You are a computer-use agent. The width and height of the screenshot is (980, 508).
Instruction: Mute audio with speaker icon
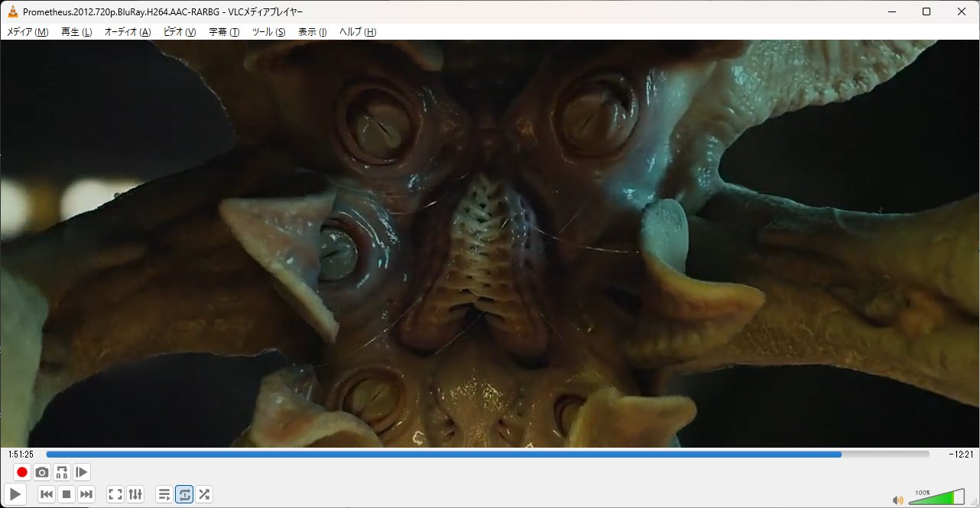click(x=898, y=500)
